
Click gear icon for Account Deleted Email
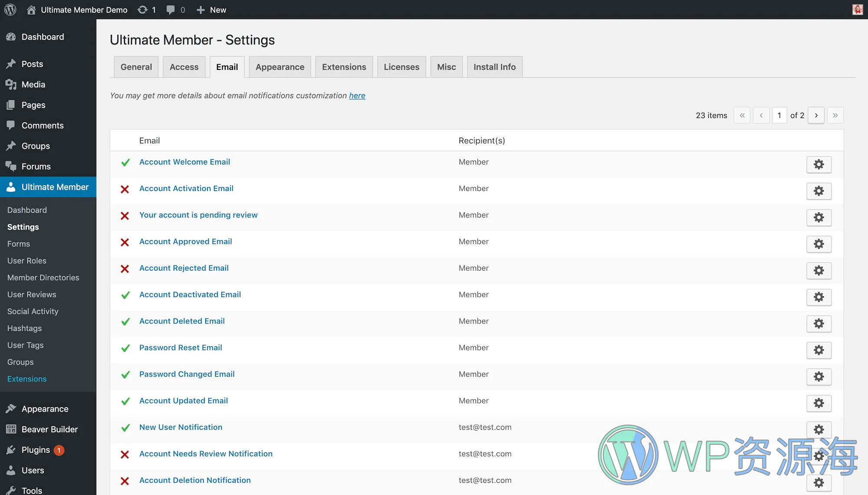pos(819,323)
